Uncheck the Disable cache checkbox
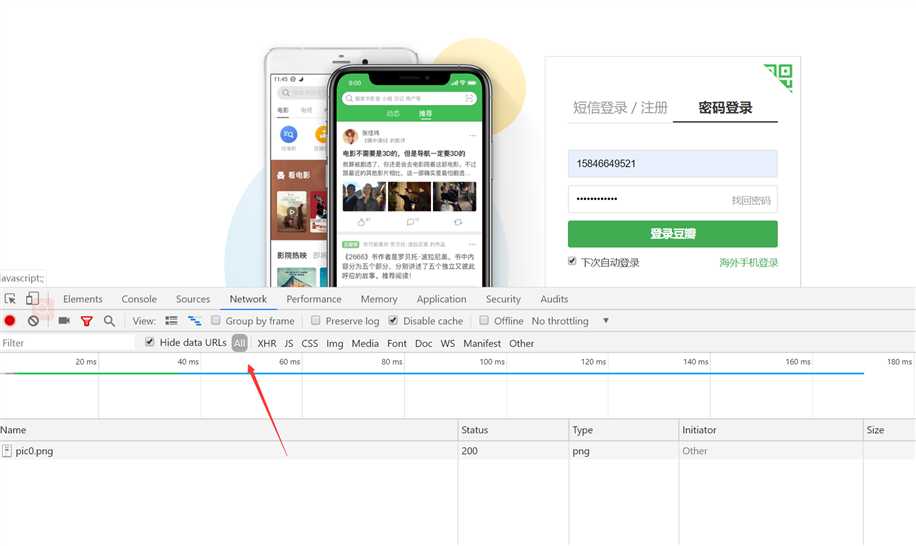The image size is (916, 546). (x=393, y=320)
